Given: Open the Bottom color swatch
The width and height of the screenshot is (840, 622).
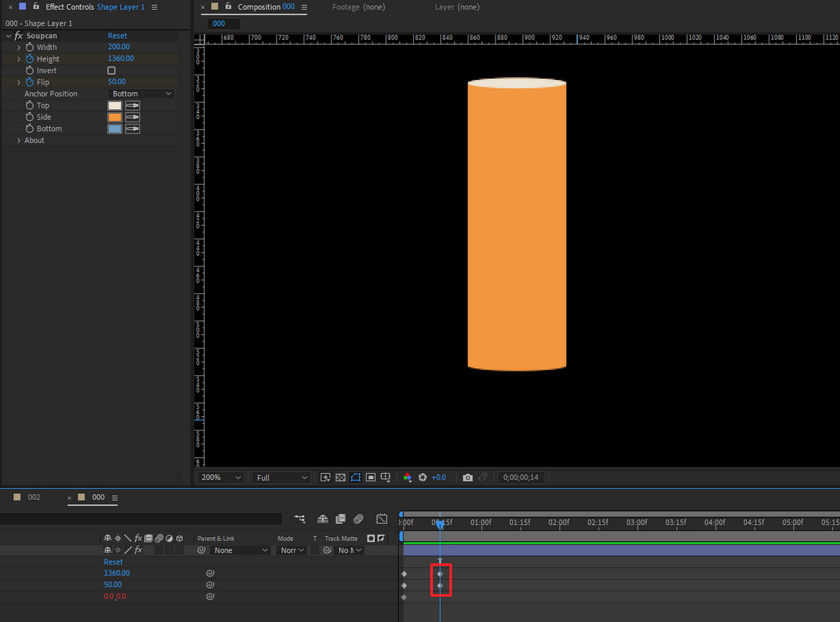Looking at the screenshot, I should [115, 129].
